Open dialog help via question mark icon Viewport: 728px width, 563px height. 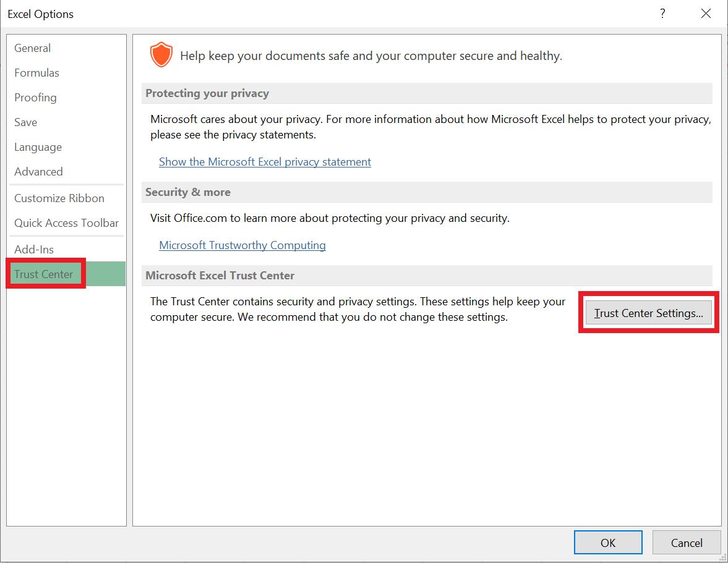662,13
